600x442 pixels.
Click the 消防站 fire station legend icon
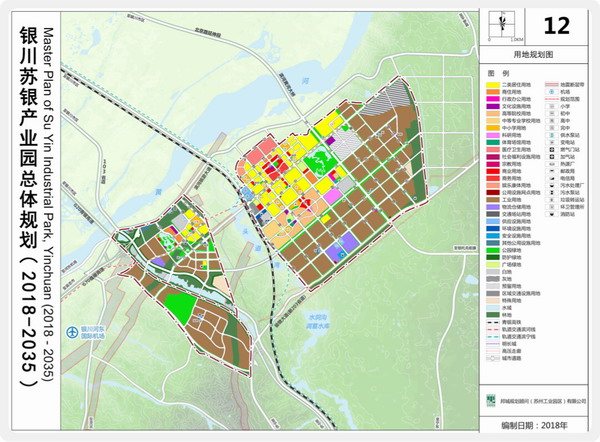point(550,215)
